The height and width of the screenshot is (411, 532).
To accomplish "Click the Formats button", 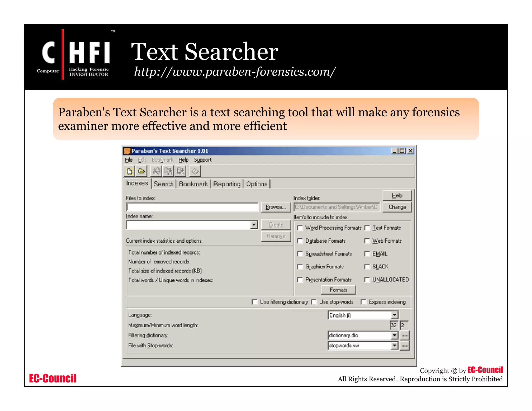I will tap(338, 290).
